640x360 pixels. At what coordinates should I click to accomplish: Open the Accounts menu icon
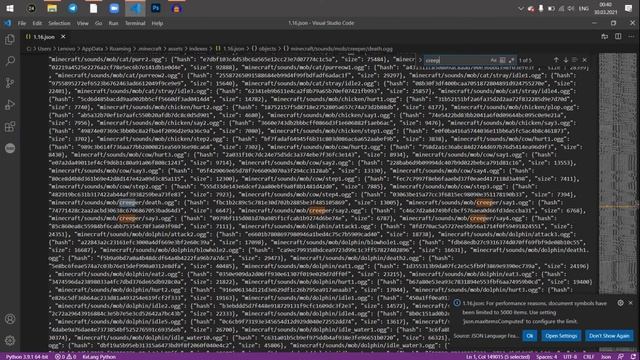[10, 319]
